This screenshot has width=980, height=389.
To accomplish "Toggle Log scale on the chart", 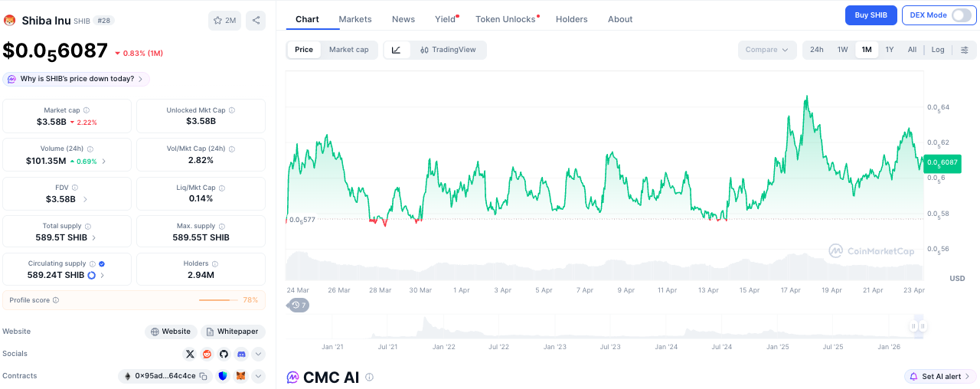I will pyautogui.click(x=938, y=50).
